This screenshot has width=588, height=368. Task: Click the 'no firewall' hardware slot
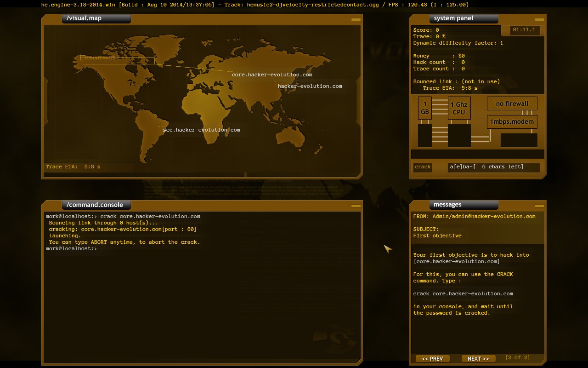point(512,103)
